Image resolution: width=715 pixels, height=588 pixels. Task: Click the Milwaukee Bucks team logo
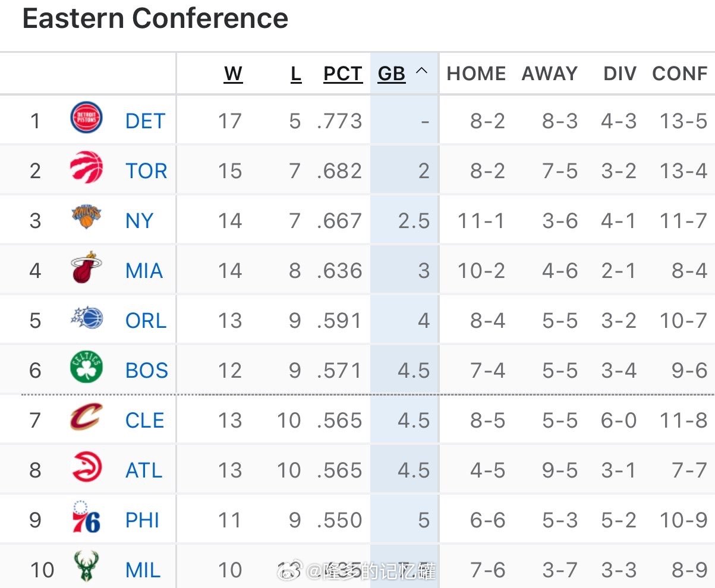pyautogui.click(x=86, y=567)
